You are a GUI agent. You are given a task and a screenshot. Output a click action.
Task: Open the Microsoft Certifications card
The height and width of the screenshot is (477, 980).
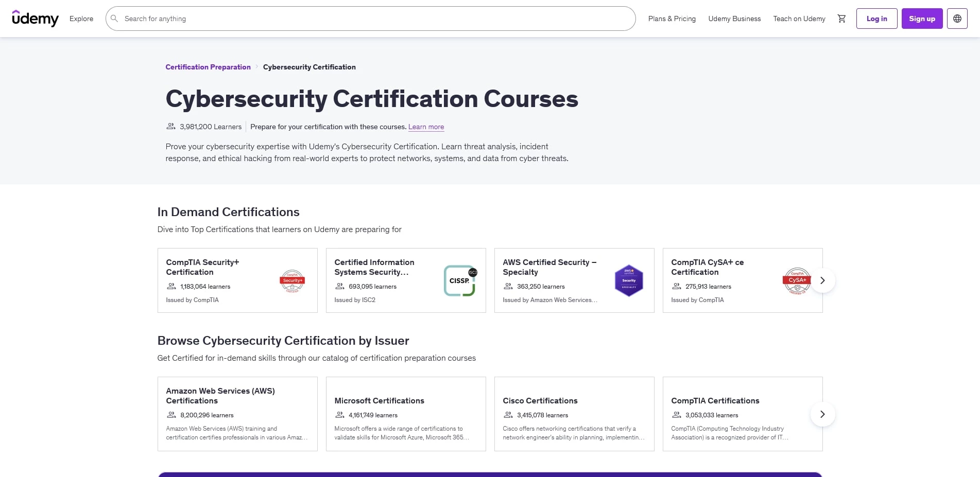[406, 414]
